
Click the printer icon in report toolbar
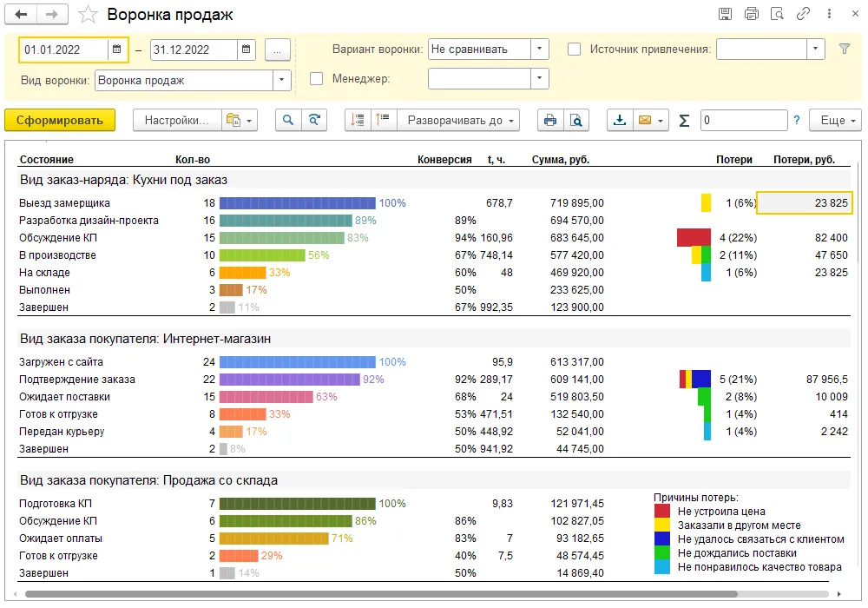[x=549, y=121]
